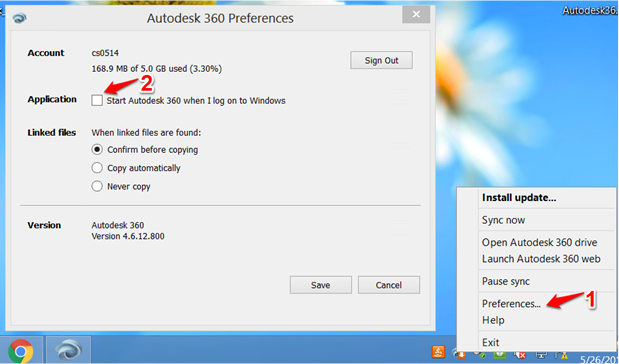
Task: Click the monitor display tray icon
Action: [541, 355]
